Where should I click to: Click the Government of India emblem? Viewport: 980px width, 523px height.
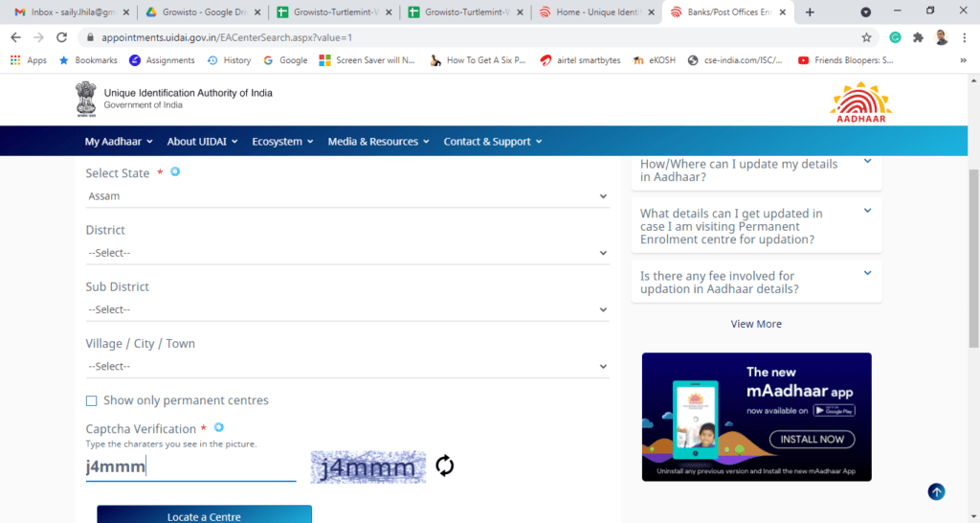[x=87, y=100]
